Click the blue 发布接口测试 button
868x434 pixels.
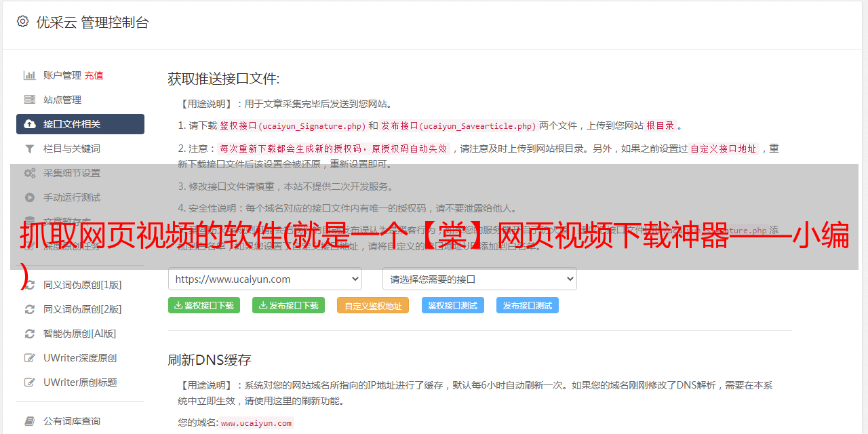528,305
